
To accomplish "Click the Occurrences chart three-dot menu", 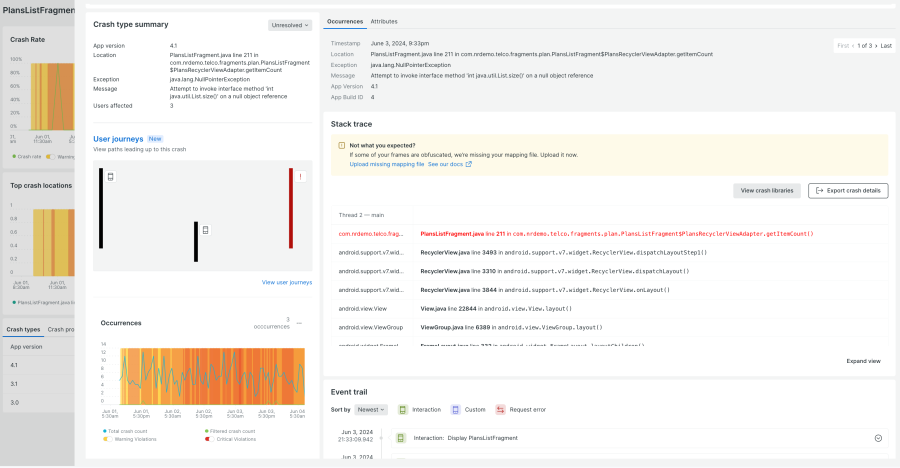I will [x=299, y=324].
